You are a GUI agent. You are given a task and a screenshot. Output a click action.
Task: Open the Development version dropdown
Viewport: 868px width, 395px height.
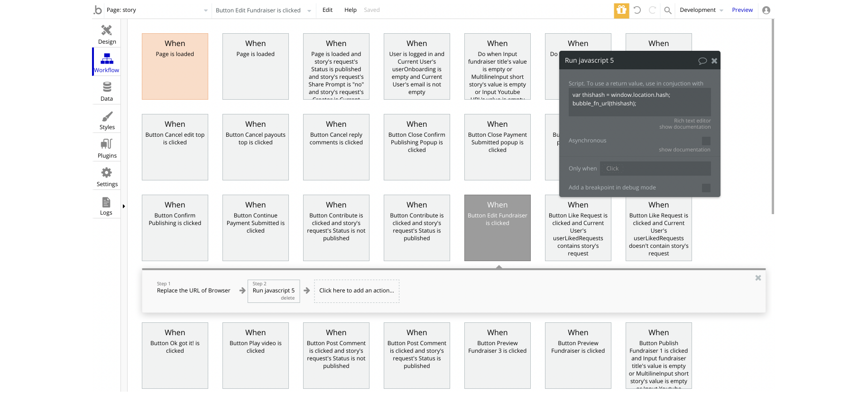click(701, 10)
